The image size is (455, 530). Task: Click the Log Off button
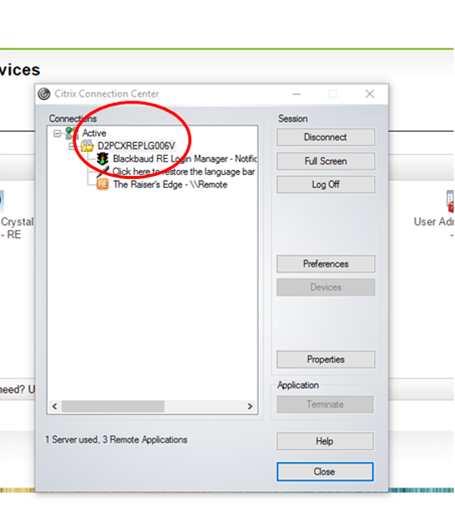point(326,185)
